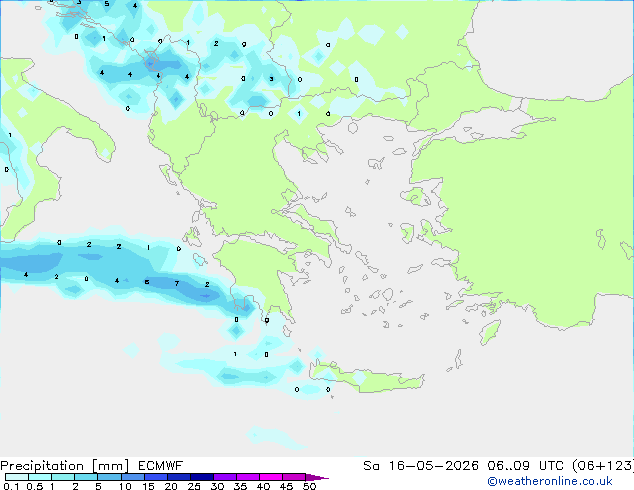Image resolution: width=634 pixels, height=490 pixels.
Task: Click the date '16-05-2026' text
Action: click(434, 466)
